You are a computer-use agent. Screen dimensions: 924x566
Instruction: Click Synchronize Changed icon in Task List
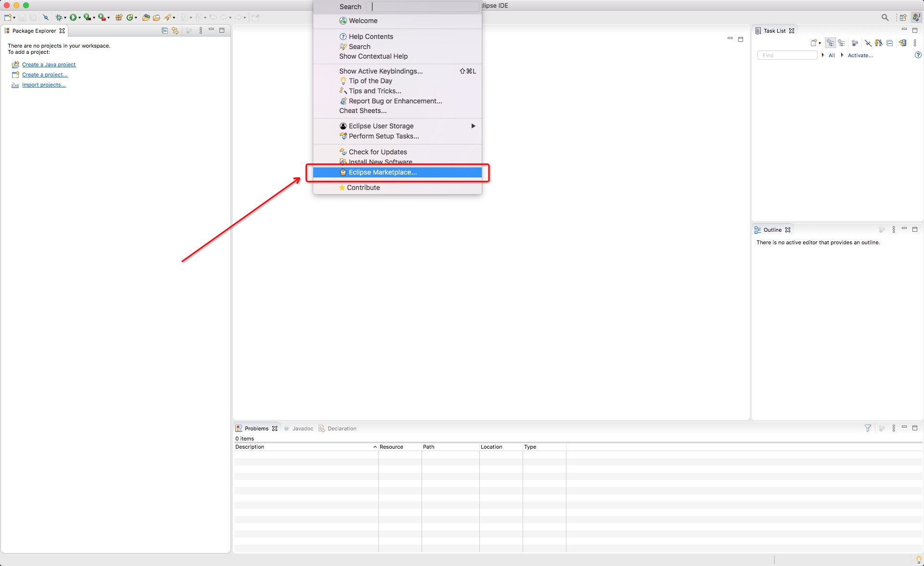(x=903, y=43)
